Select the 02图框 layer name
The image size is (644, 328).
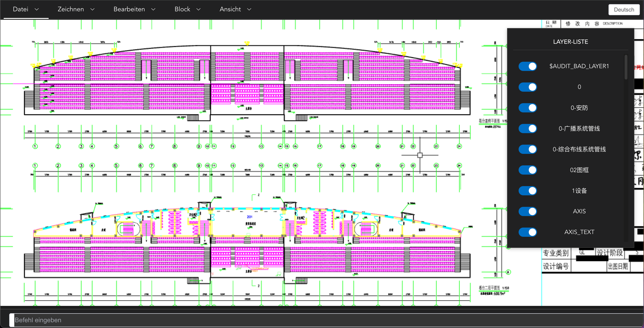coord(579,170)
